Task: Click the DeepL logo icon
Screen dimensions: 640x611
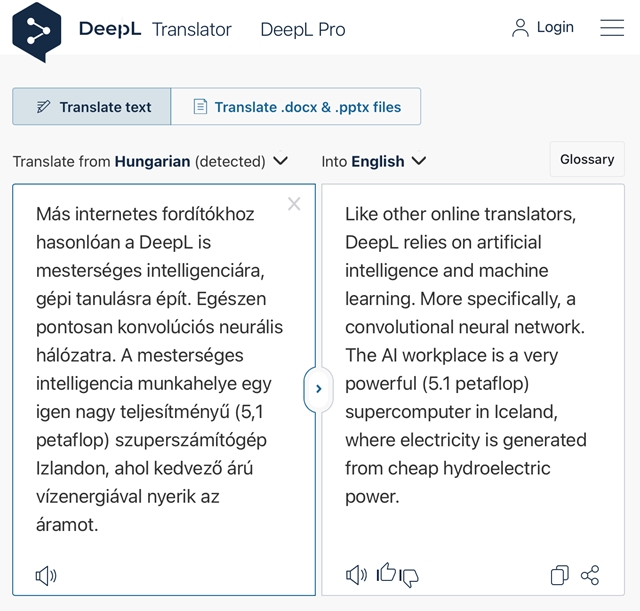Action: (37, 32)
